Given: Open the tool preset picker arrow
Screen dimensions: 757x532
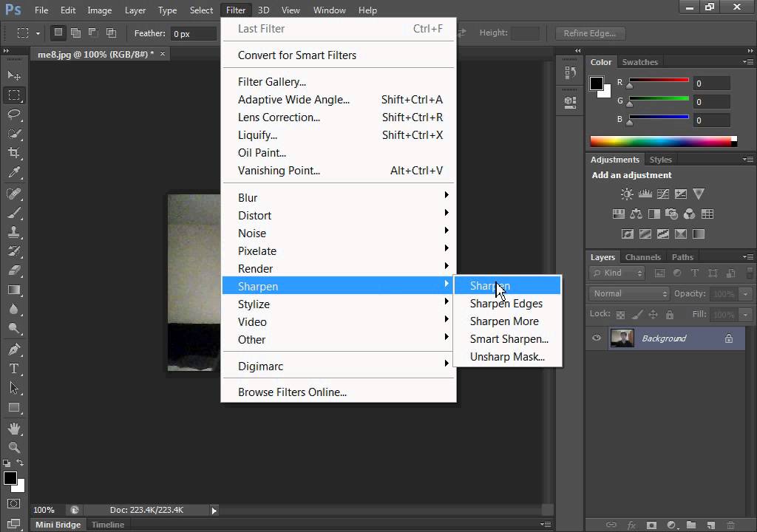Looking at the screenshot, I should [38, 33].
